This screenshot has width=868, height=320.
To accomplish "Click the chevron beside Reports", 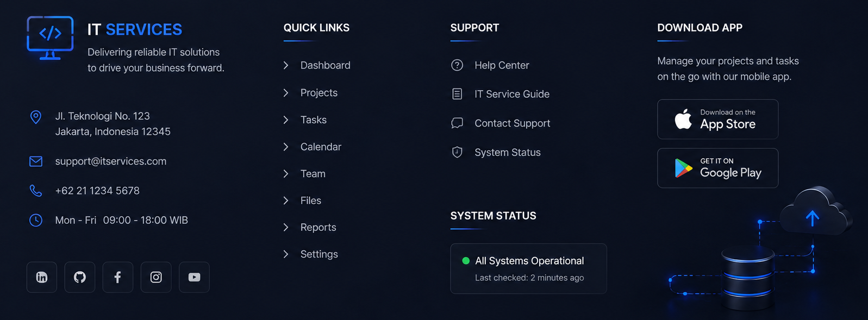I will (286, 227).
